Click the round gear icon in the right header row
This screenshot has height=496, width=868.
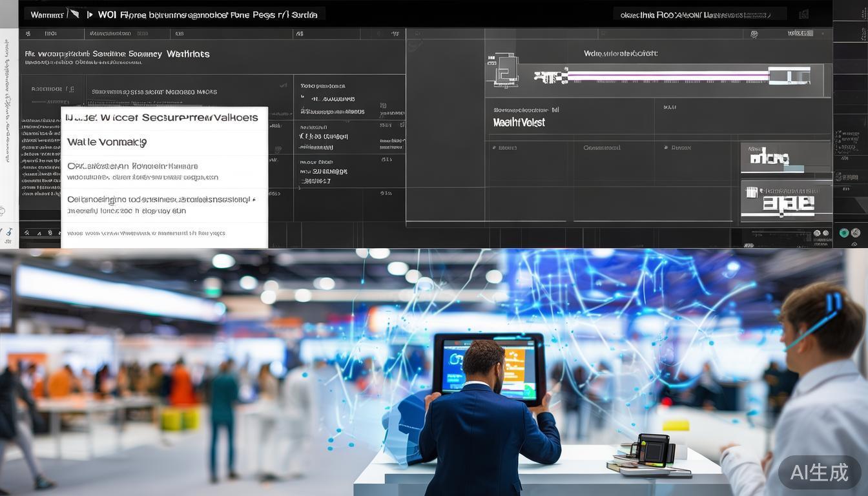(753, 34)
